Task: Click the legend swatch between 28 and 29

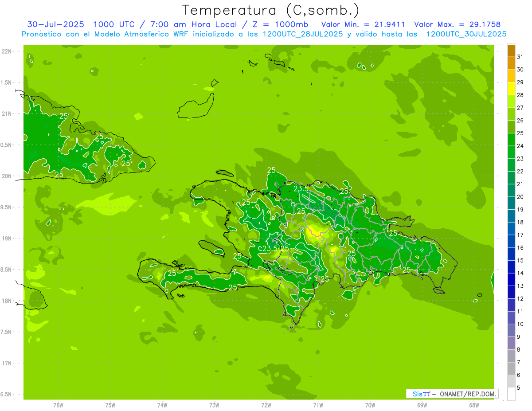Action: coord(511,88)
